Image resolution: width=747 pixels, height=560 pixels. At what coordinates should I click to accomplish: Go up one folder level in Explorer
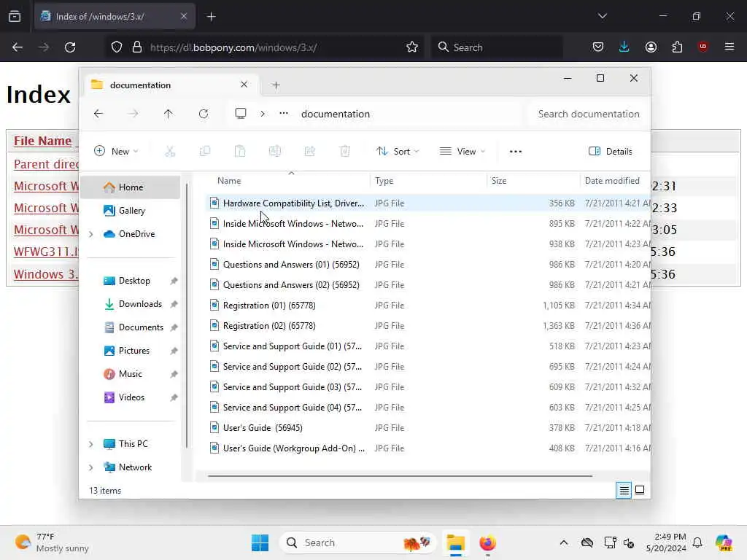coord(169,114)
